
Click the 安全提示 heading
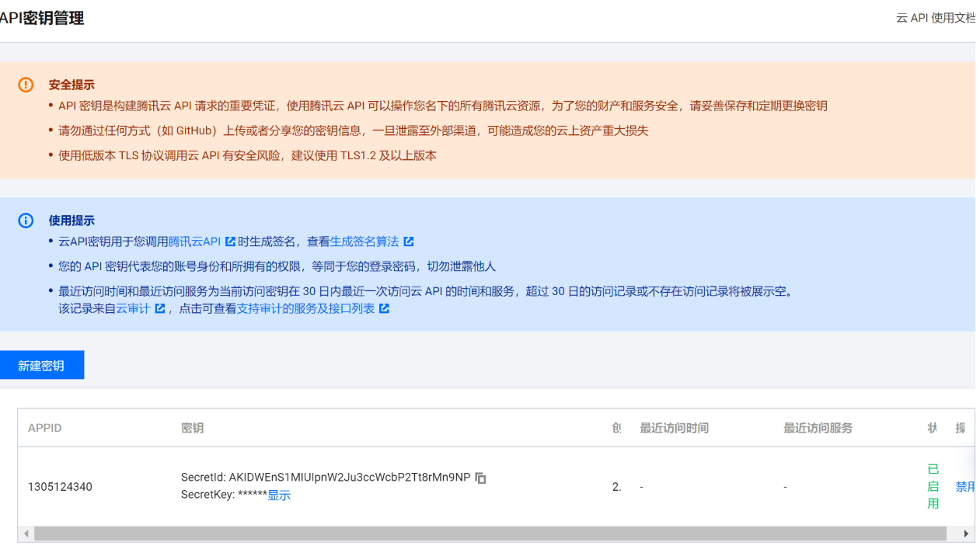(x=71, y=85)
